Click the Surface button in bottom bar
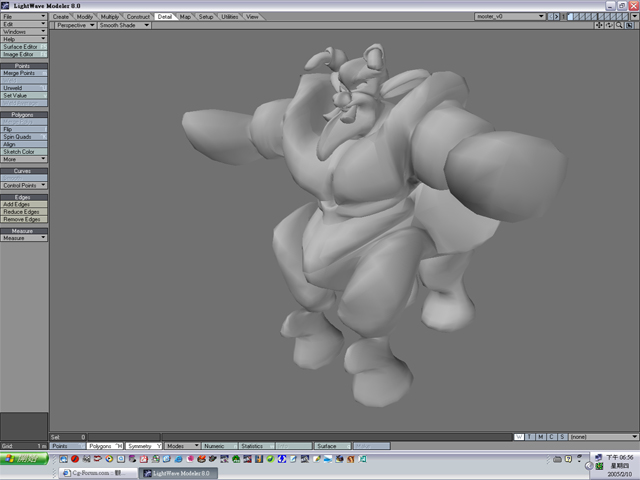Screen dimensions: 640x480 click(x=332, y=446)
